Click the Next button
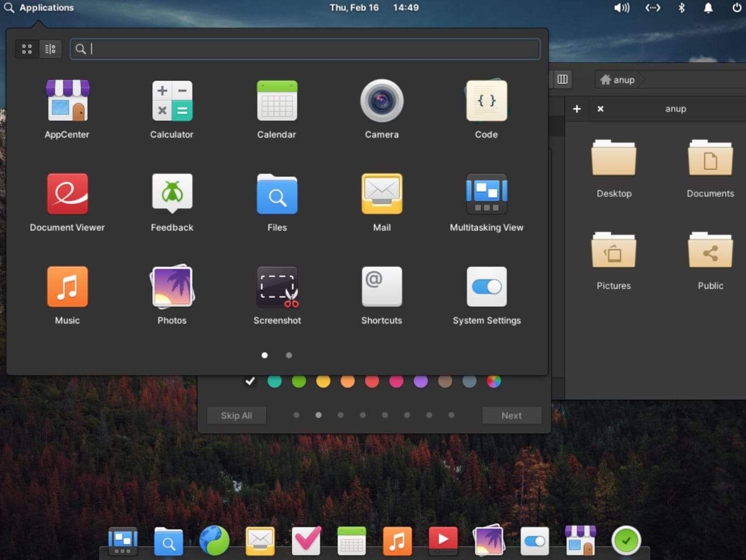The width and height of the screenshot is (746, 560). [511, 415]
